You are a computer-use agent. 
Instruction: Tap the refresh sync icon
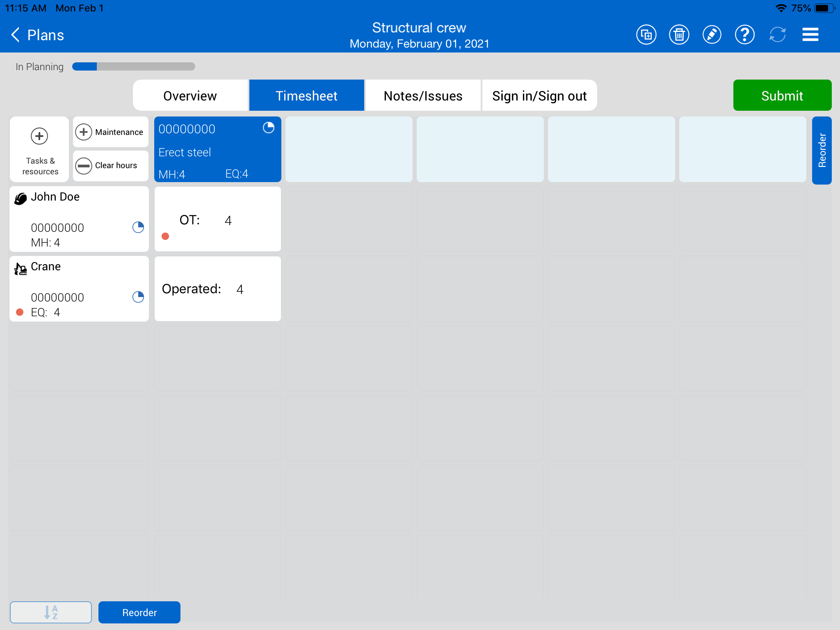click(777, 35)
